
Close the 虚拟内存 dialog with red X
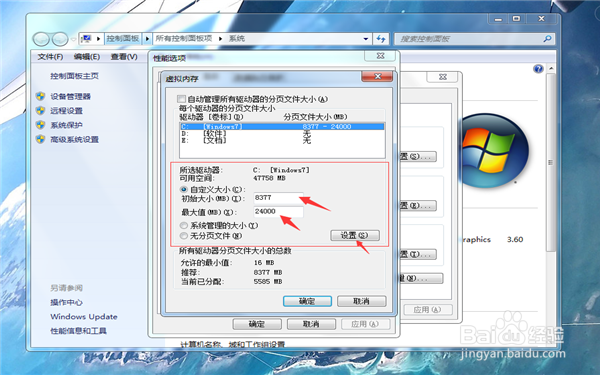pyautogui.click(x=377, y=77)
